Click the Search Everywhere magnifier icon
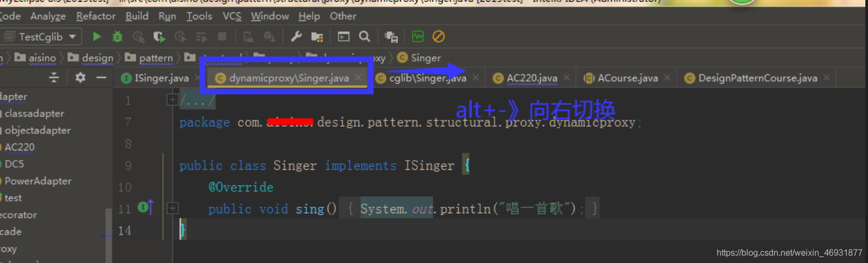 (x=365, y=36)
